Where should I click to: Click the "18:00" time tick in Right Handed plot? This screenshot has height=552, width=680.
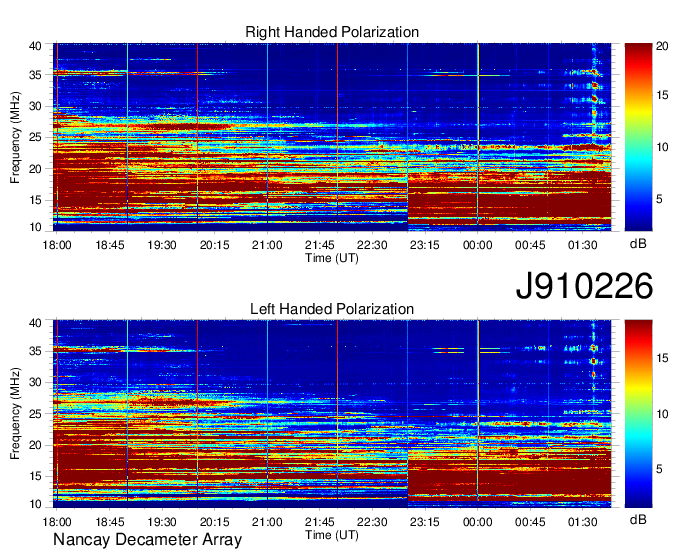pyautogui.click(x=57, y=245)
